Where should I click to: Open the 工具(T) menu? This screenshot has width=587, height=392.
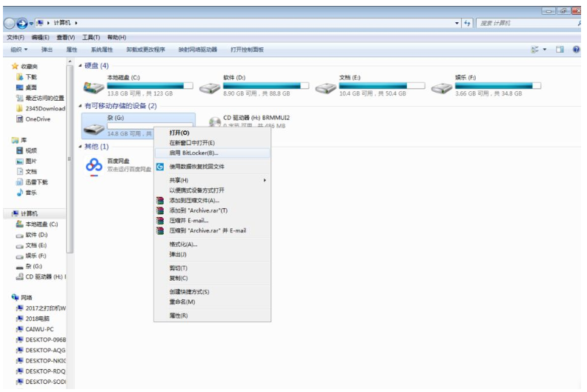pyautogui.click(x=91, y=37)
